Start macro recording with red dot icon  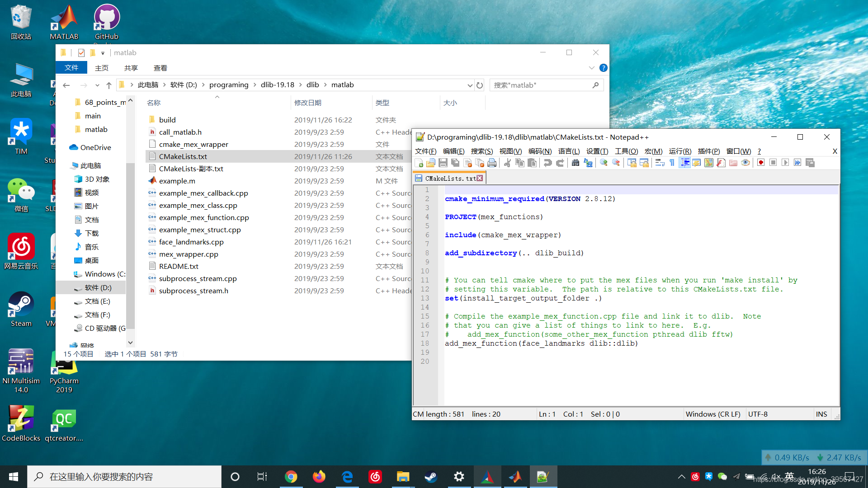pos(761,163)
